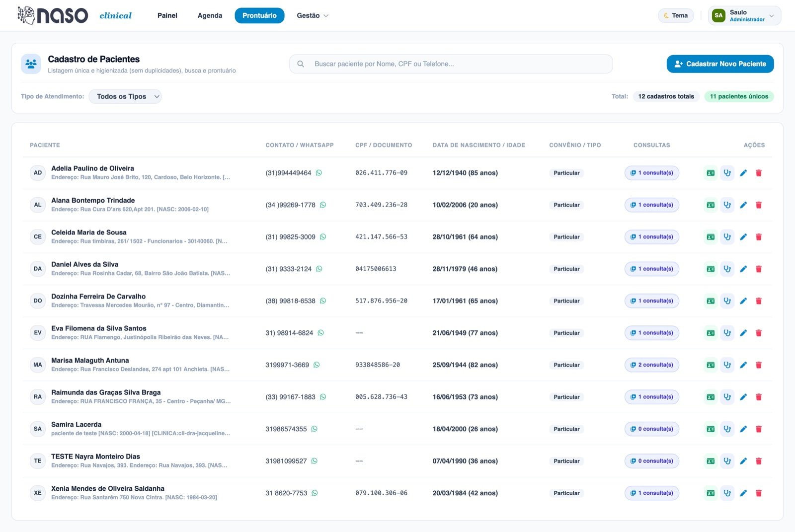Delete patient Xenia Mendes de Oliveira Saldanha

coord(759,493)
